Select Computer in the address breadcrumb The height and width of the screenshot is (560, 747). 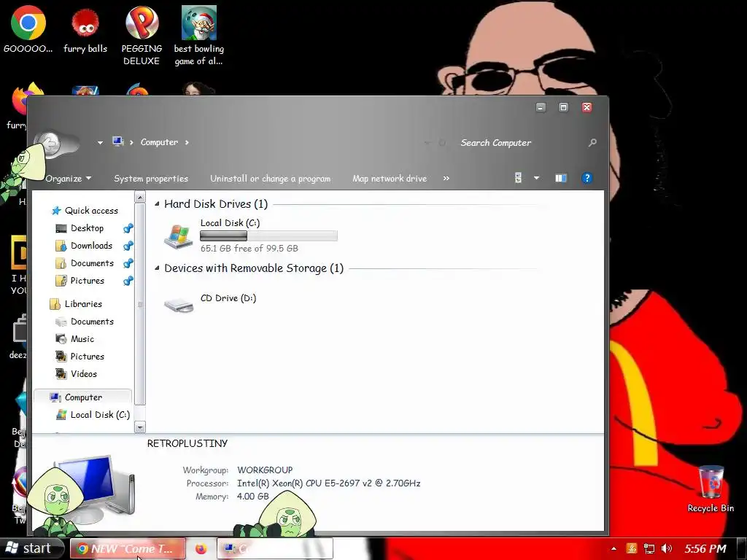(x=159, y=142)
